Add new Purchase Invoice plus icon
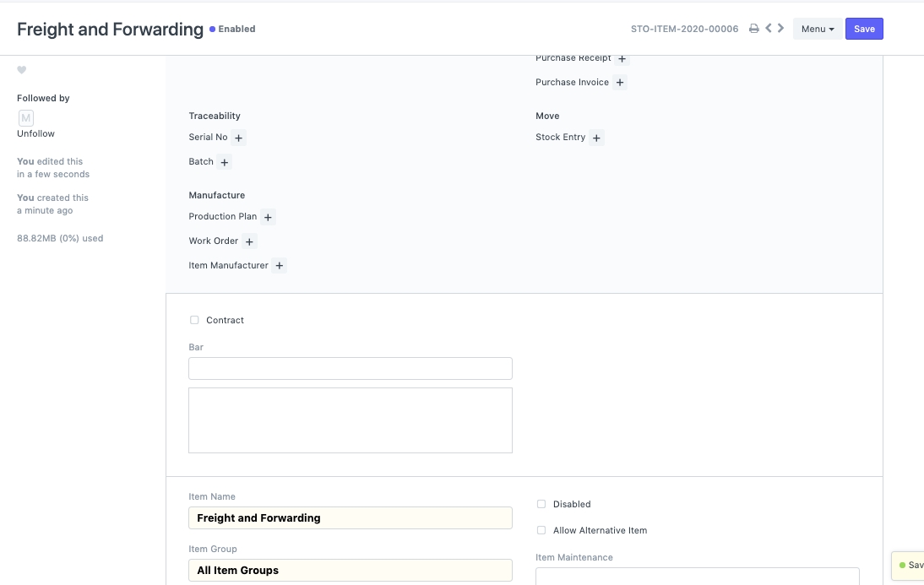This screenshot has height=585, width=924. tap(620, 83)
